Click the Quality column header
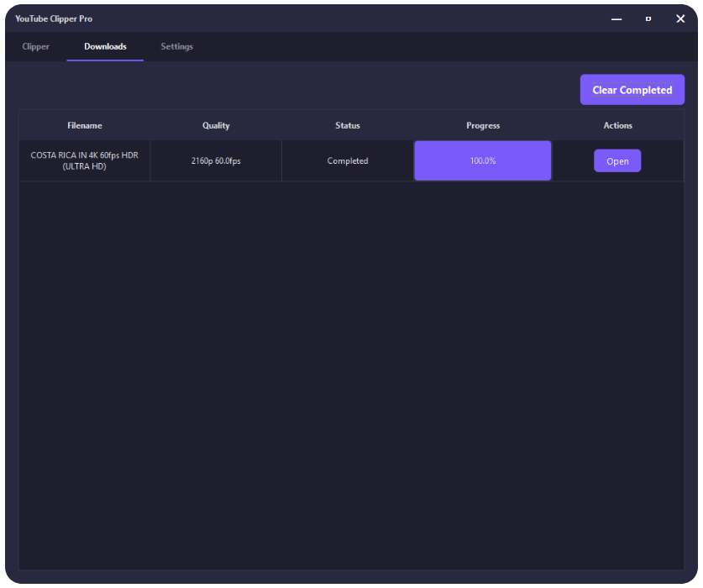This screenshot has height=588, width=703. [216, 126]
